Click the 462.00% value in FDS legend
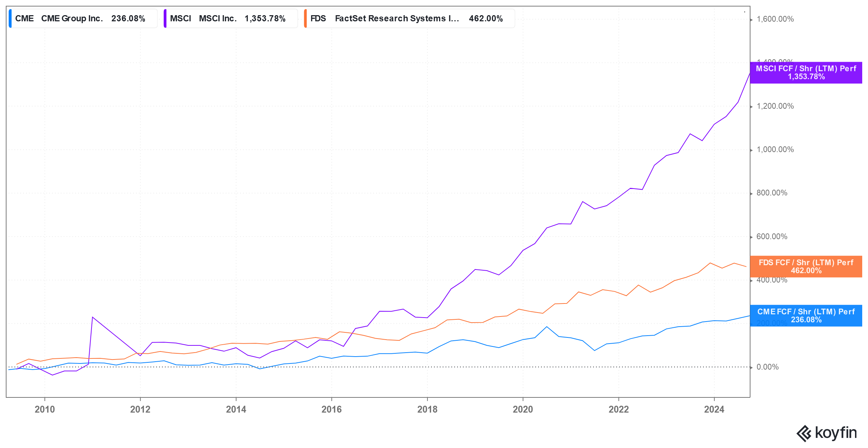 coord(486,18)
